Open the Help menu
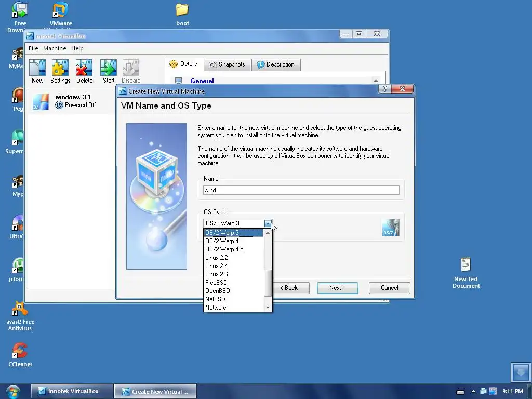The width and height of the screenshot is (532, 399). [77, 48]
